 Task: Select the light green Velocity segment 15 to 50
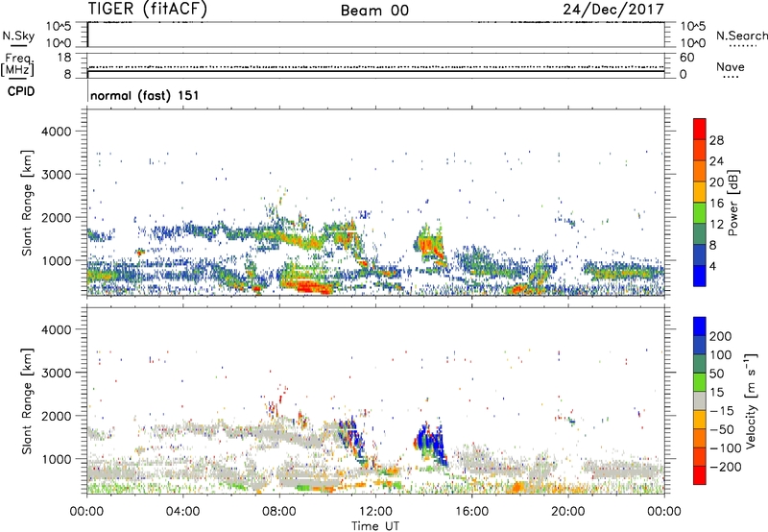point(700,381)
